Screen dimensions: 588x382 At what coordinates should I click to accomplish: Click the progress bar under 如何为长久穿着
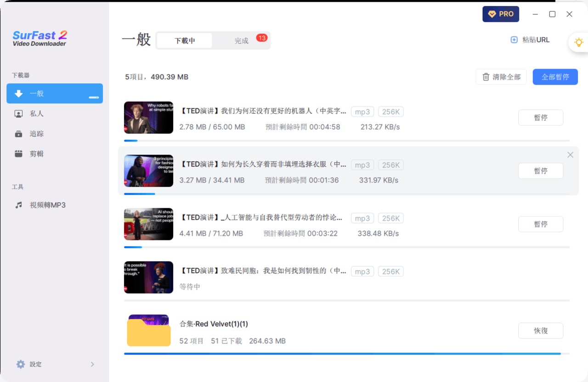[347, 194]
